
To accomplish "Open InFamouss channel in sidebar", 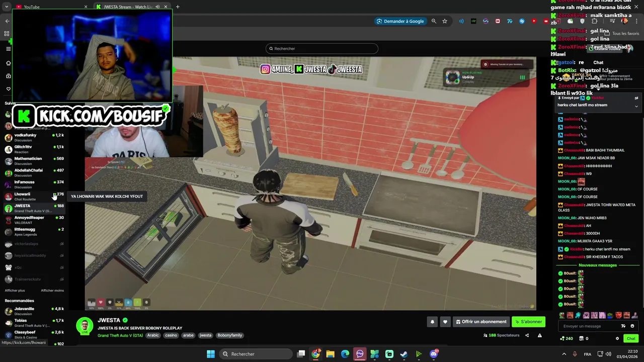I will click(x=34, y=184).
